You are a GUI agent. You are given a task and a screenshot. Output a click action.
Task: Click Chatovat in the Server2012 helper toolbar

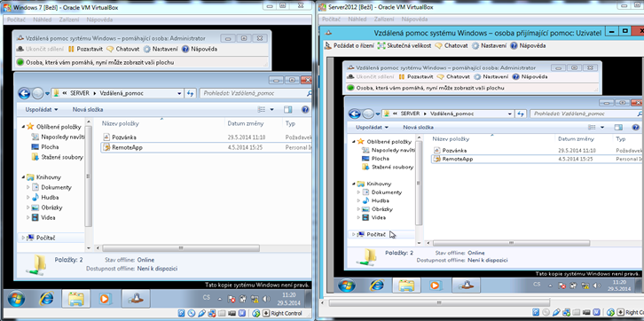[452, 45]
